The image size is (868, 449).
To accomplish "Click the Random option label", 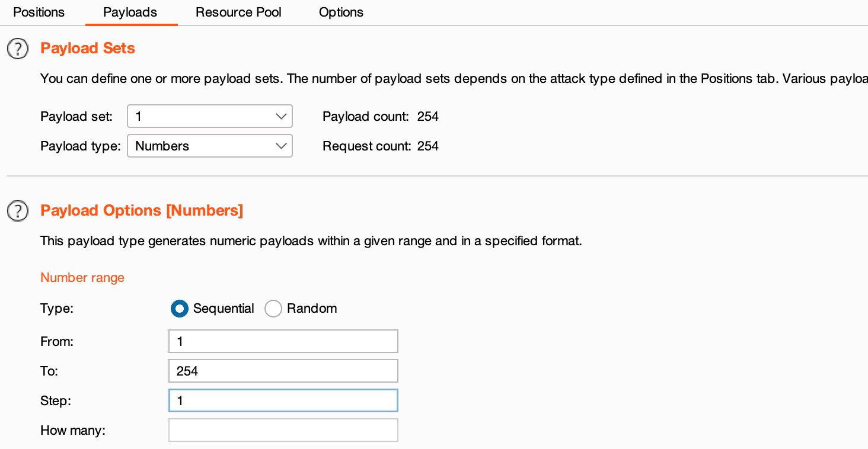I will (x=312, y=309).
